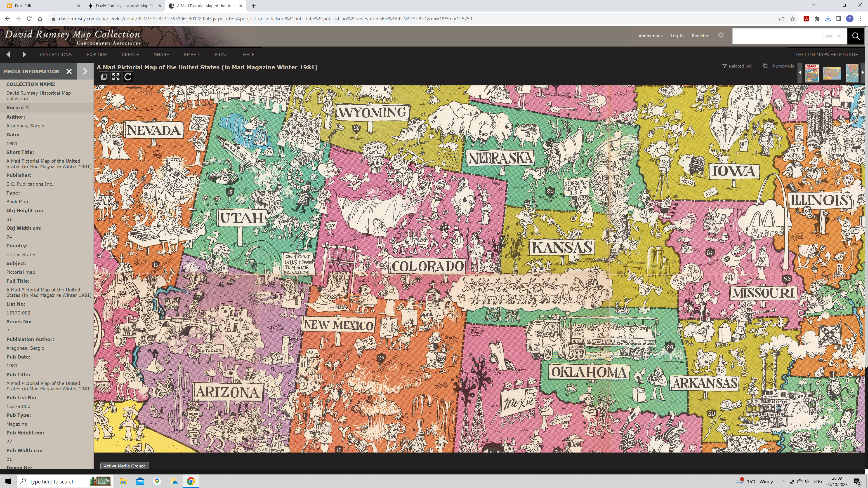Share this page icon in address bar
This screenshot has height=488, width=868.
point(781,19)
